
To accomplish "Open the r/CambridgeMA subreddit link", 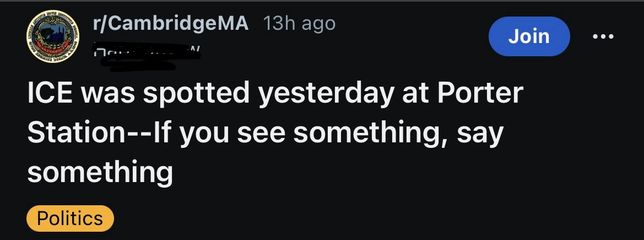I will (170, 24).
